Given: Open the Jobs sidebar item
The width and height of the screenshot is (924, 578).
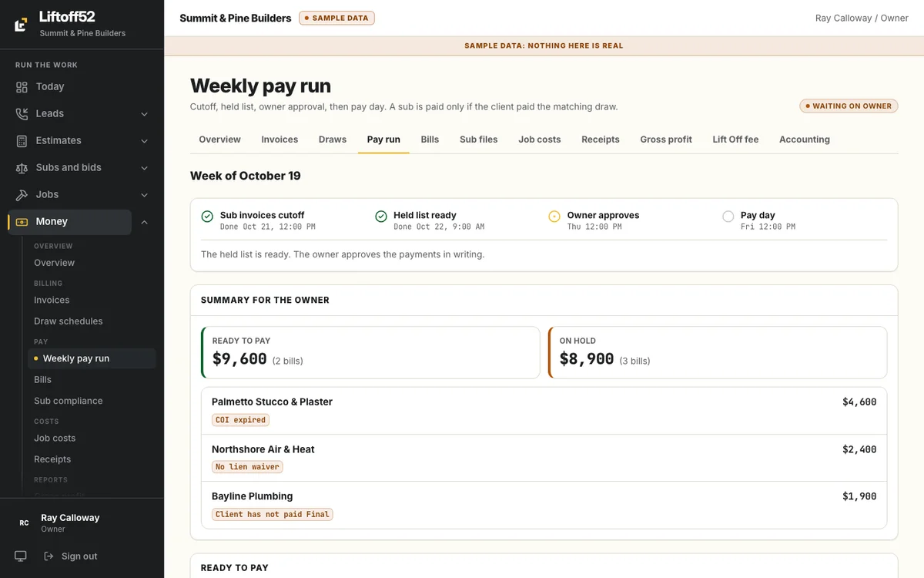Looking at the screenshot, I should (x=69, y=195).
